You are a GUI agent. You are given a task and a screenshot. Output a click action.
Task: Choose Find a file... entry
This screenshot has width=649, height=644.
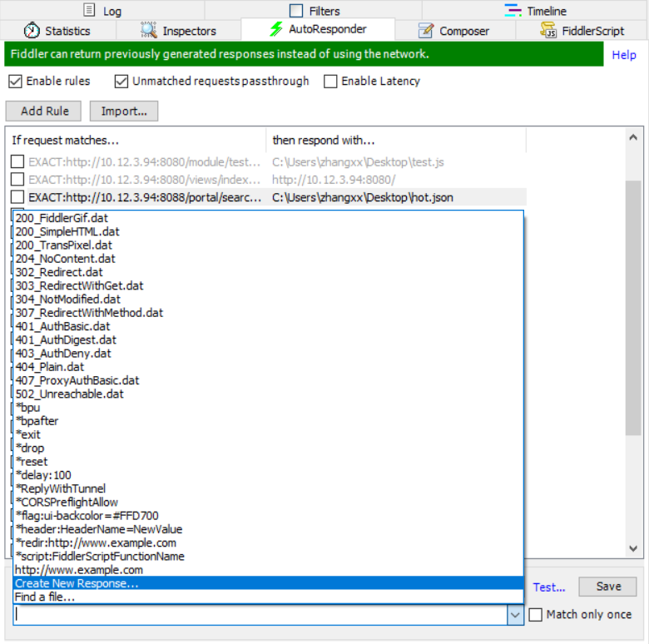point(268,597)
